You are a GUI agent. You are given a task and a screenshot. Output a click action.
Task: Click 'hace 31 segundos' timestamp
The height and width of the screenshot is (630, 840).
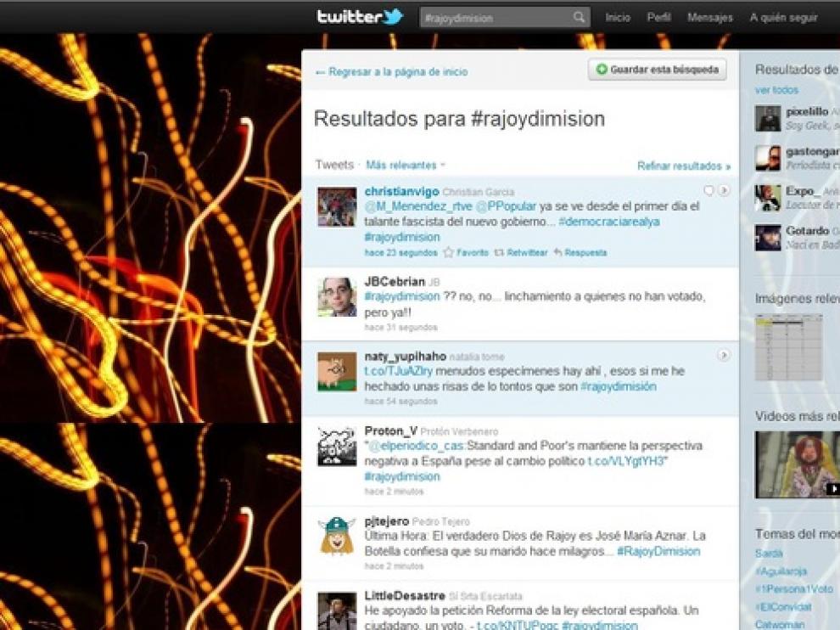click(x=400, y=327)
